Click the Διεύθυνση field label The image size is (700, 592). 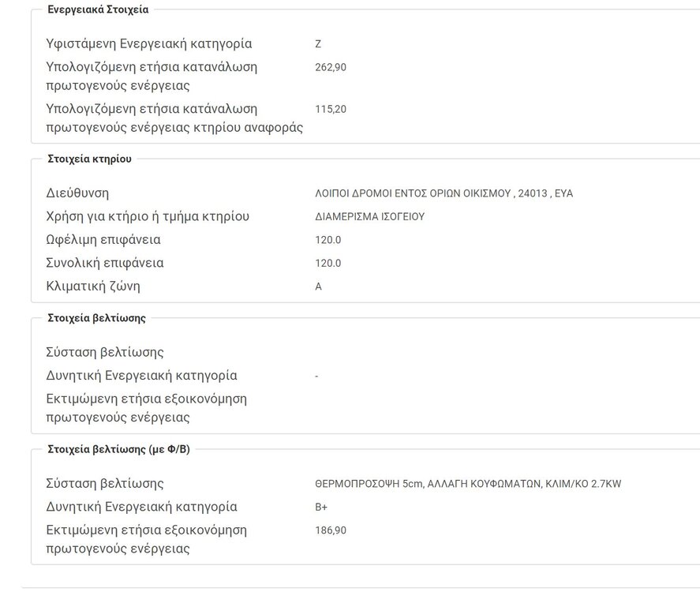(77, 193)
